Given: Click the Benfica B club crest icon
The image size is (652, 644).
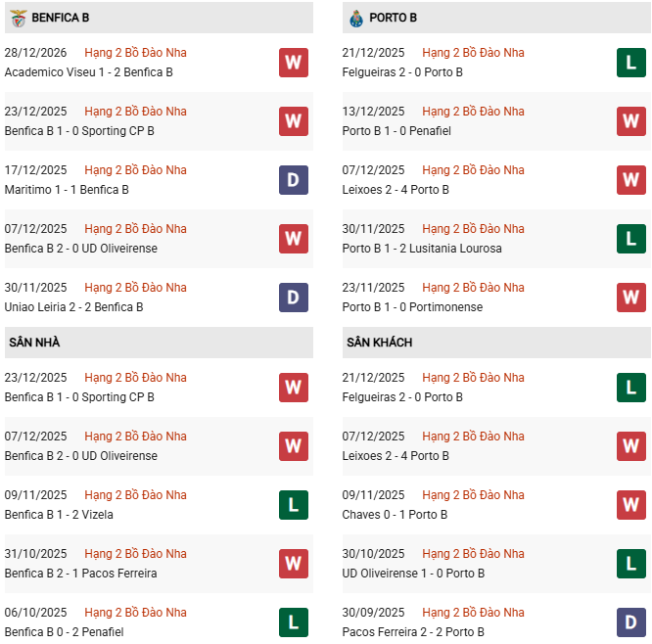Looking at the screenshot, I should pos(17,18).
